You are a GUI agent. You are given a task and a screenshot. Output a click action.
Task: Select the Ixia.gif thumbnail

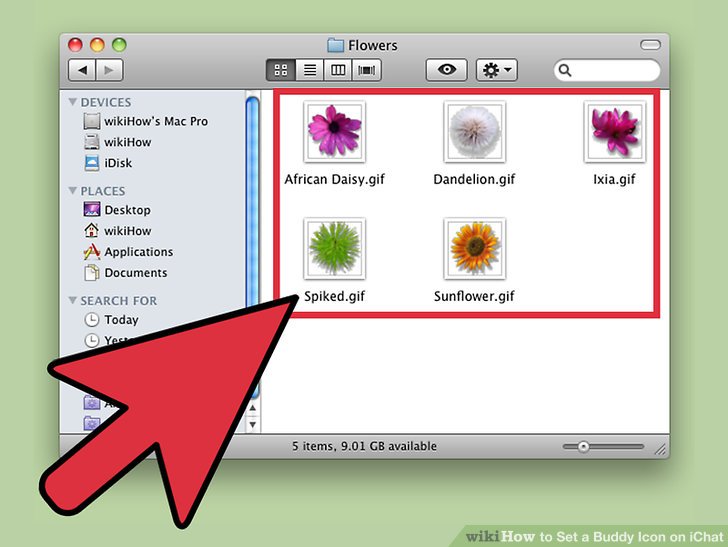click(614, 131)
